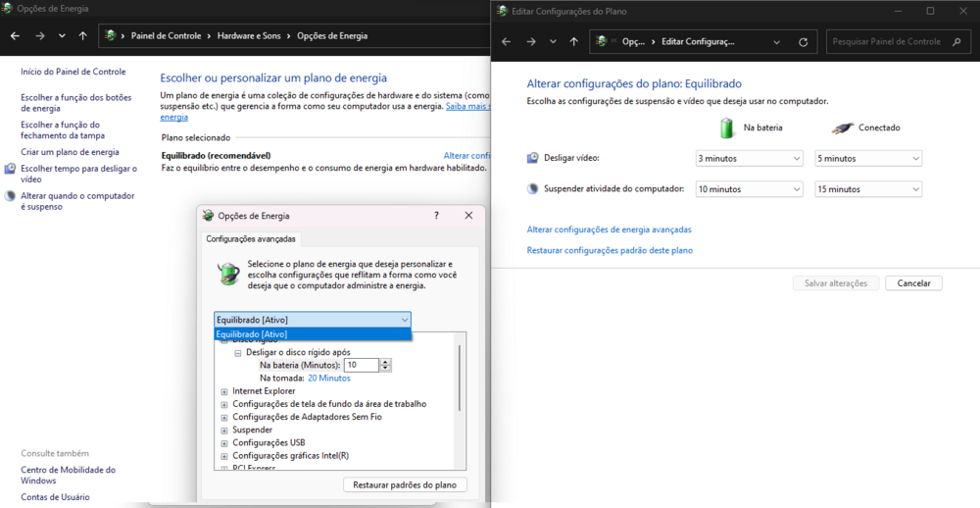Click the moon icon beside Alterar quando o computador

[10, 196]
